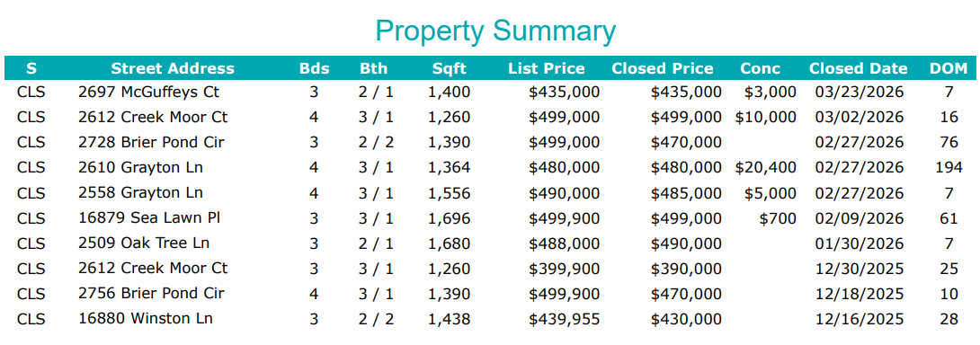Click the Street Address column header
980x345 pixels.
click(x=173, y=68)
